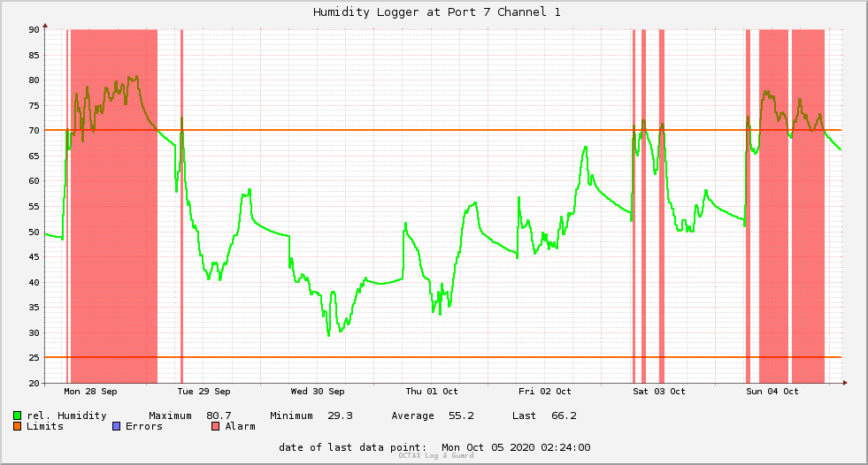Screen dimensions: 868x465
Task: Click the y-axis label 90
Action: point(35,30)
